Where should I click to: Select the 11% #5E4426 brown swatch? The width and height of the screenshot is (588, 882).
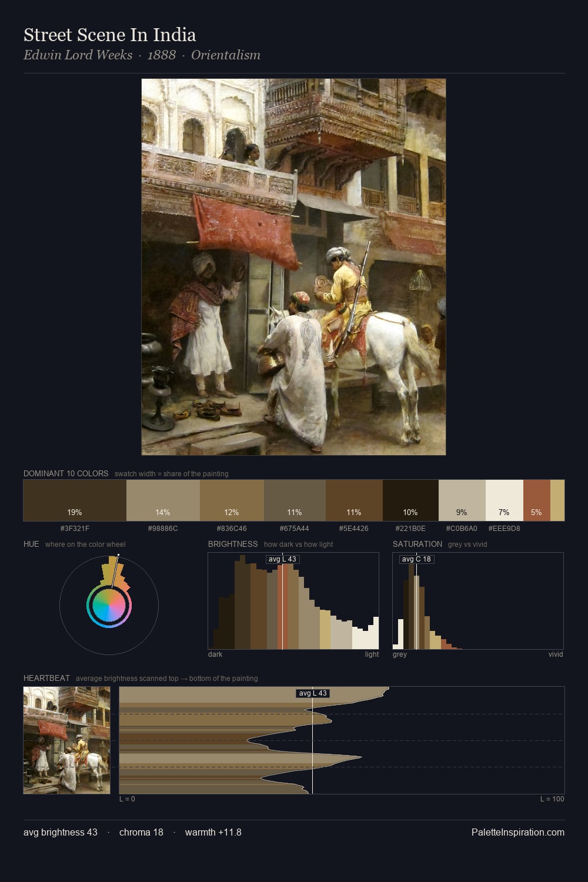354,500
